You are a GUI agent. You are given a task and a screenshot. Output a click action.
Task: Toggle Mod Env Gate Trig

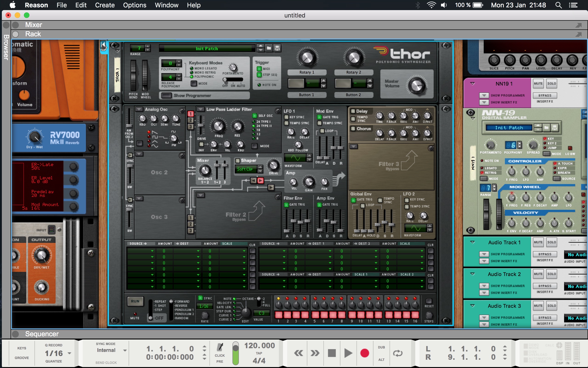pyautogui.click(x=319, y=117)
